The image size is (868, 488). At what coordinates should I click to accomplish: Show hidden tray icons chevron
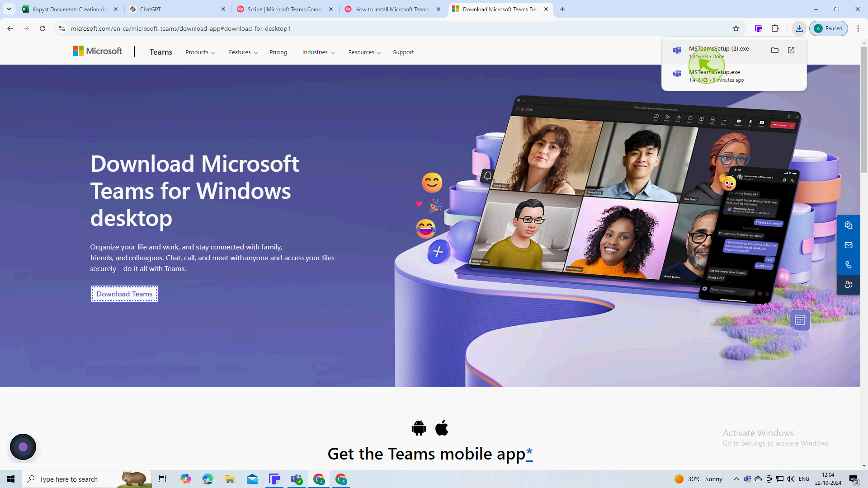click(x=736, y=479)
